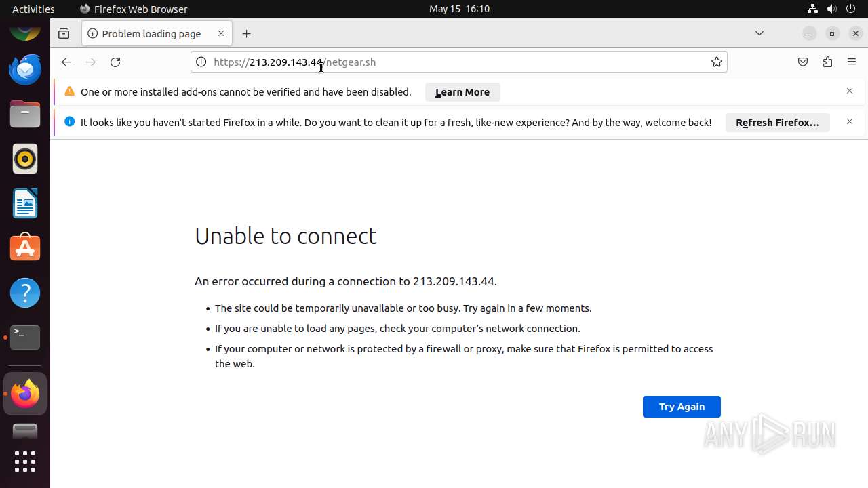Select the Problem loading page tab
Image resolution: width=868 pixels, height=488 pixels.
(151, 34)
